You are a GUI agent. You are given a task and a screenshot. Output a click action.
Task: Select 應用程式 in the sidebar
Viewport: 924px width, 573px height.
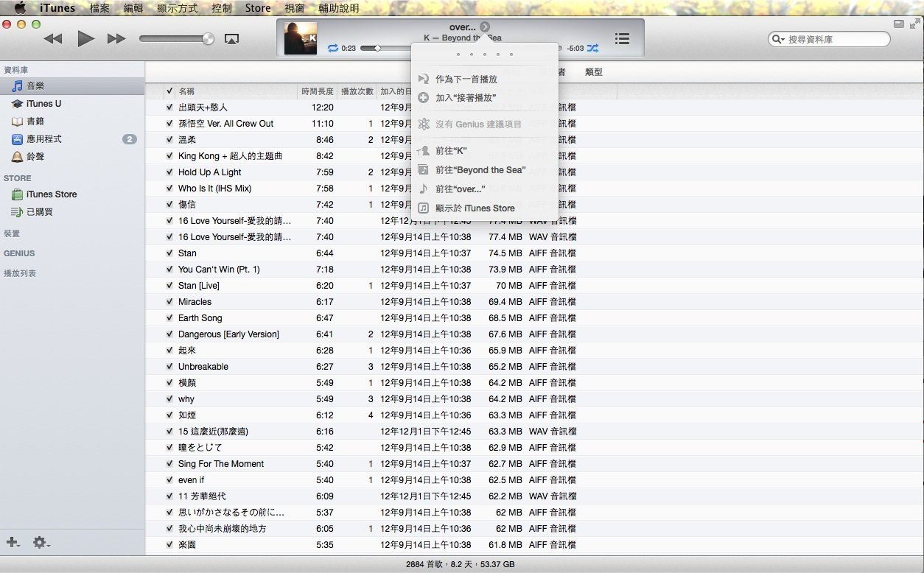43,139
